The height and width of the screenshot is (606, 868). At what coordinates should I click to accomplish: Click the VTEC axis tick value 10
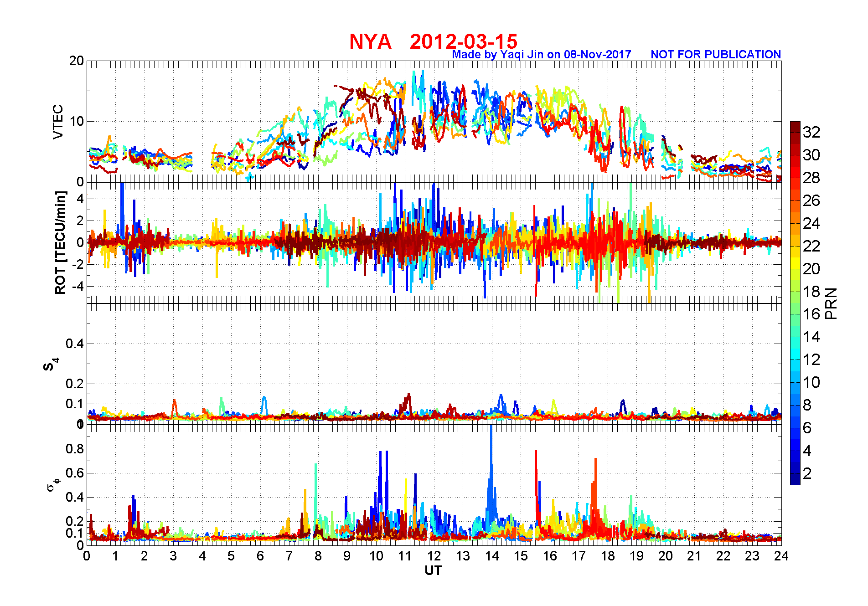pos(77,121)
